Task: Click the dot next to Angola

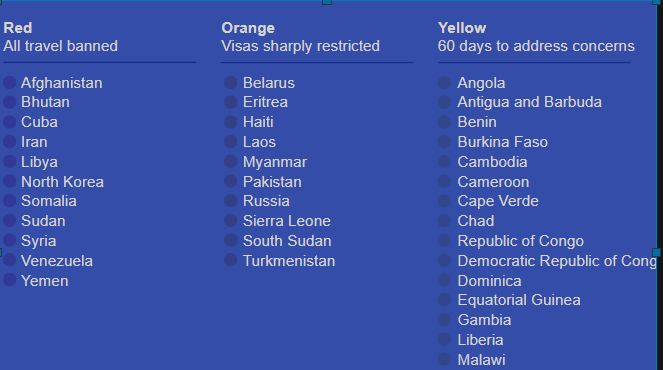Action: [444, 82]
